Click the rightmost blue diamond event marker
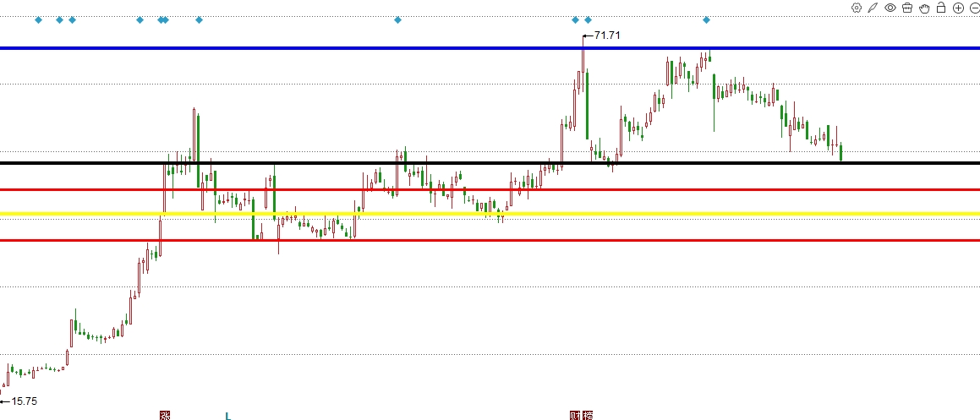This screenshot has width=980, height=420. [706, 20]
